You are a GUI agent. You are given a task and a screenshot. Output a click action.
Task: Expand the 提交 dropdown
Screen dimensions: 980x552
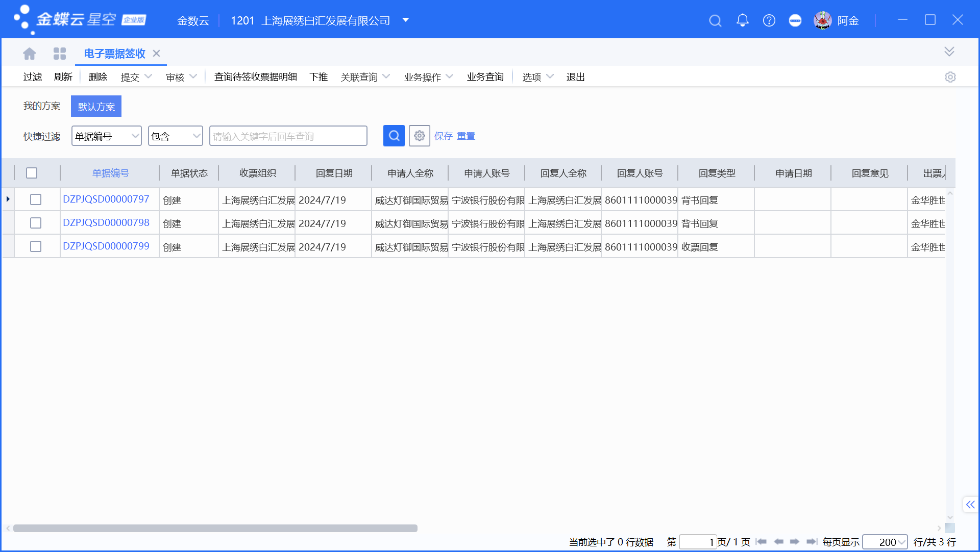(x=149, y=77)
